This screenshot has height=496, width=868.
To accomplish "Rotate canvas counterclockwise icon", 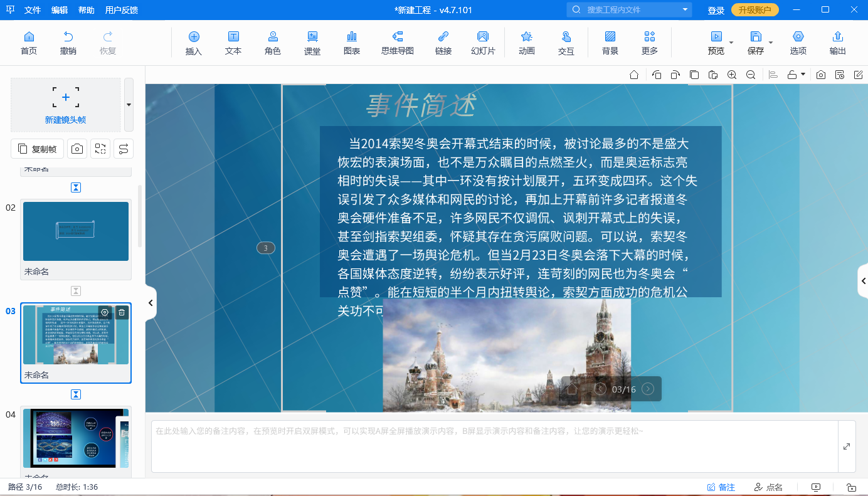I will coord(657,75).
